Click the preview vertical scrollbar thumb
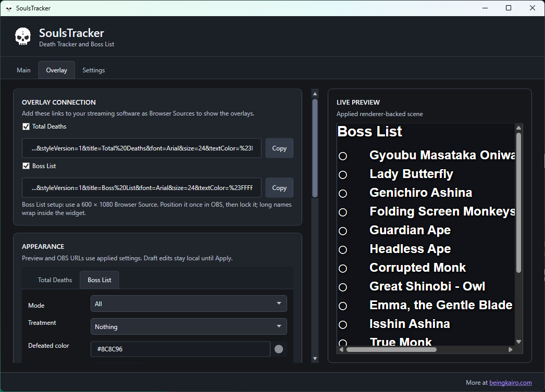Screen dimensions: 545x392 [x=518, y=203]
